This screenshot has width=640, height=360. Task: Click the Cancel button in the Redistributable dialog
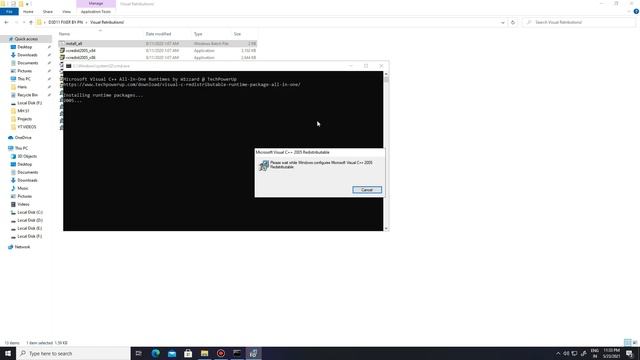[367, 190]
